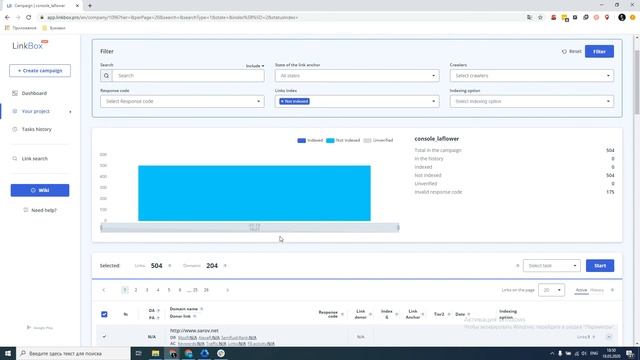The width and height of the screenshot is (640, 360).
Task: Open Dashboard in the sidebar
Action: tap(34, 93)
